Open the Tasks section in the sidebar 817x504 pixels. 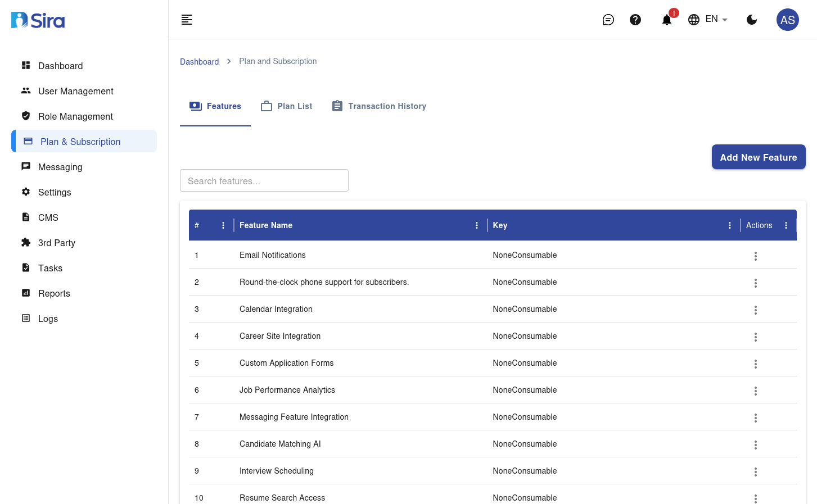[50, 268]
